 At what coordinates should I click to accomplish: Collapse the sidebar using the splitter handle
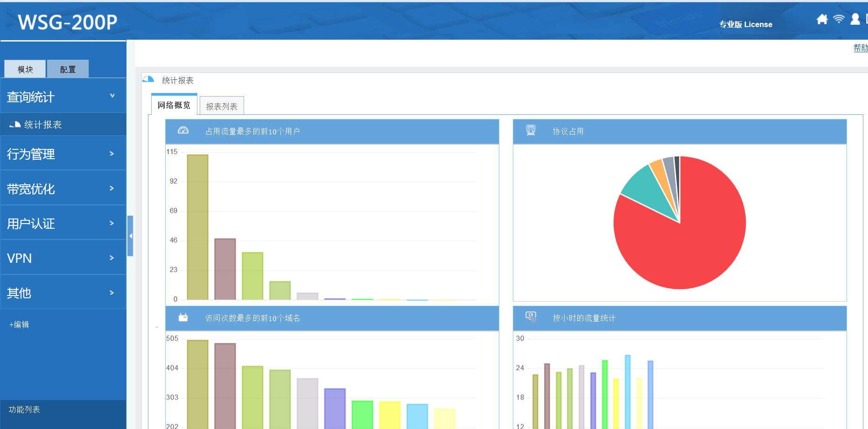pos(130,236)
